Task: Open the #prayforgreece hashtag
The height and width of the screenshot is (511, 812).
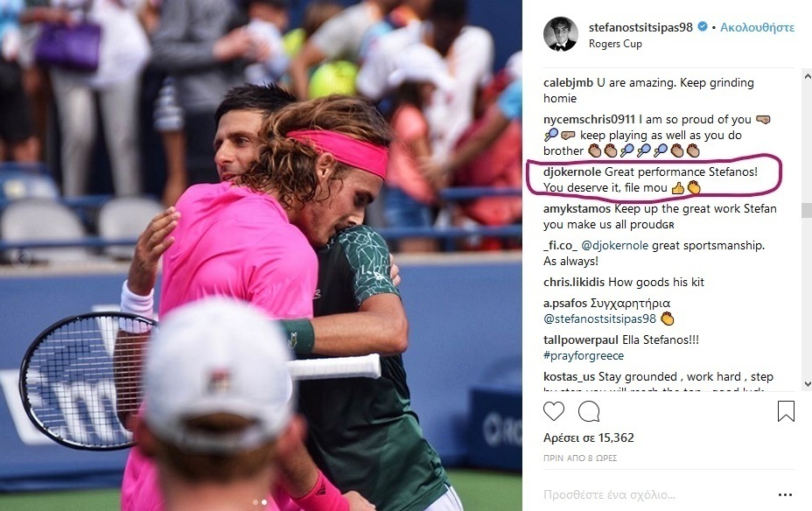Action: tap(584, 355)
